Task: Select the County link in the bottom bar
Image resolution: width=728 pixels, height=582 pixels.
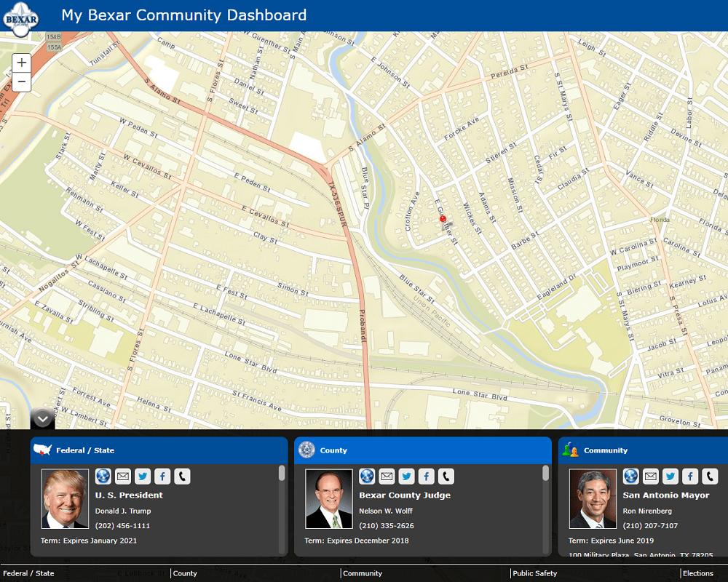Action: (185, 573)
